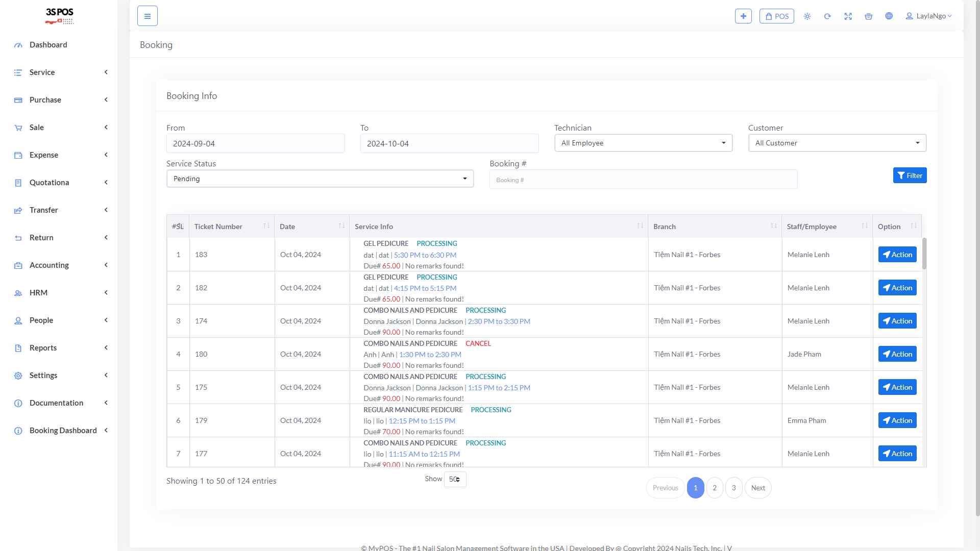Go to page 2 of bookings

pos(715,488)
